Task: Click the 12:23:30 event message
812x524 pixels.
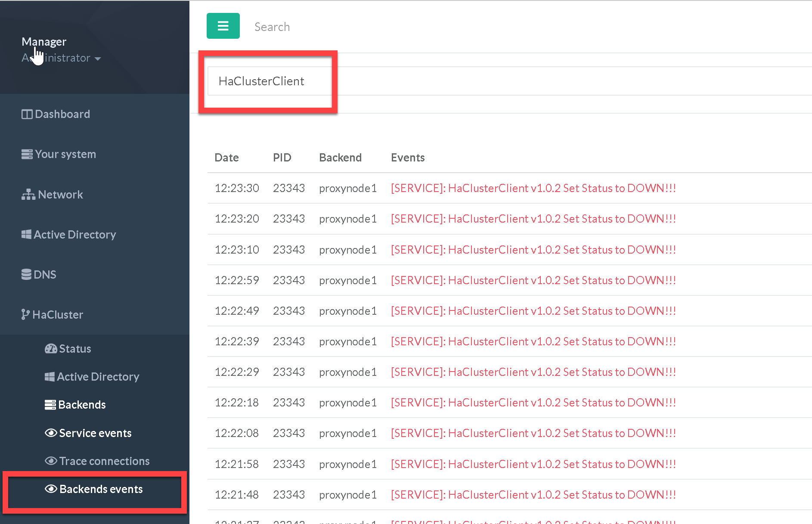Action: coord(533,188)
